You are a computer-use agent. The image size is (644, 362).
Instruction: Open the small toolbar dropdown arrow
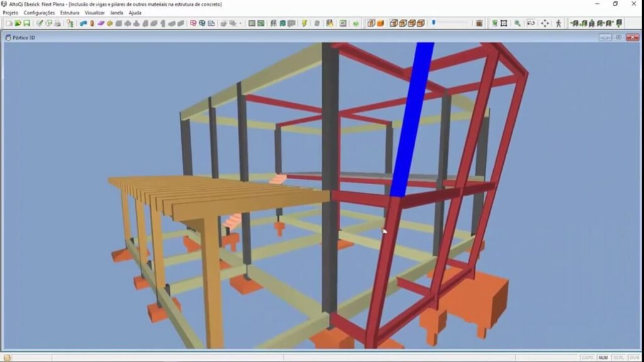240,23
